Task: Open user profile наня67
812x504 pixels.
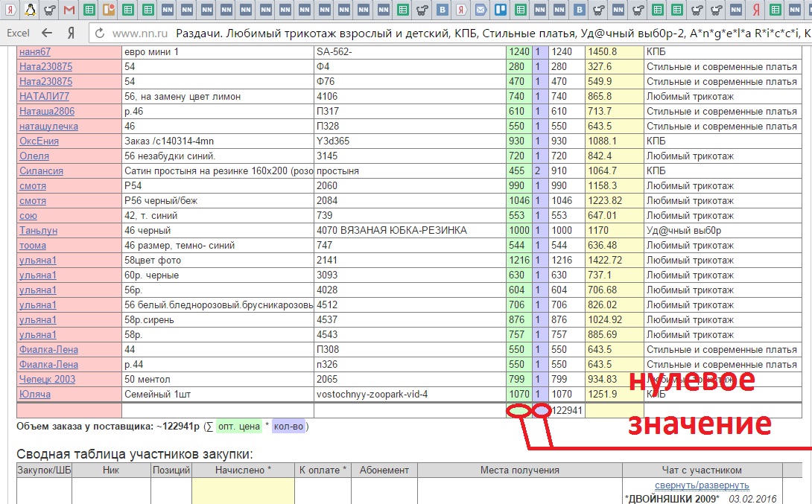Action: [35, 52]
